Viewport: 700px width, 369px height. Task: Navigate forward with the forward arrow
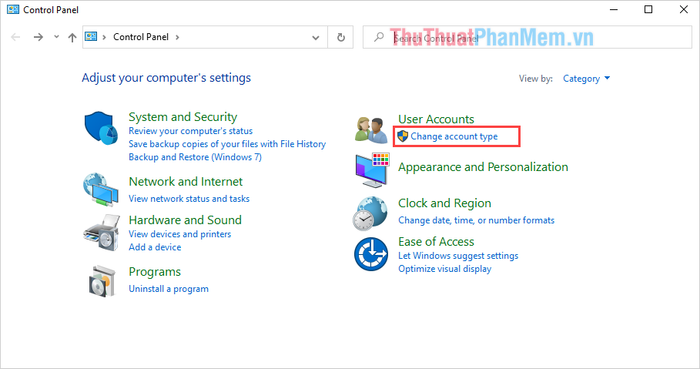pos(38,37)
